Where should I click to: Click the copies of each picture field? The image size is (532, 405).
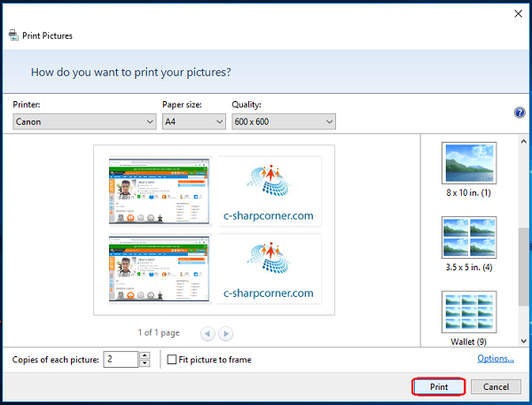click(121, 359)
